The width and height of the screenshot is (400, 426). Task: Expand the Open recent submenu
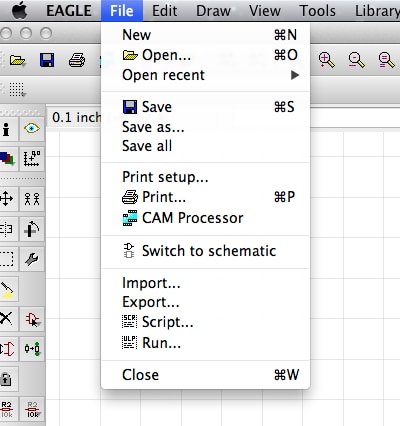tap(206, 75)
